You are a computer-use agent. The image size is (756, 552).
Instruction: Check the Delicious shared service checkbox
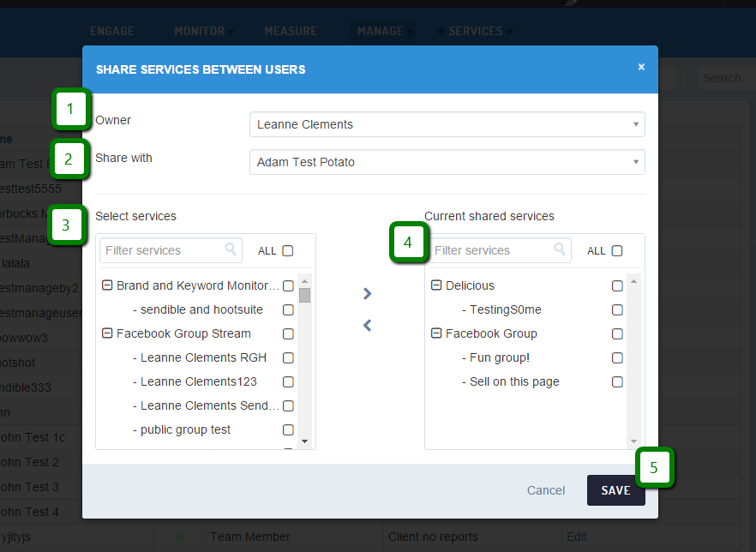point(617,286)
